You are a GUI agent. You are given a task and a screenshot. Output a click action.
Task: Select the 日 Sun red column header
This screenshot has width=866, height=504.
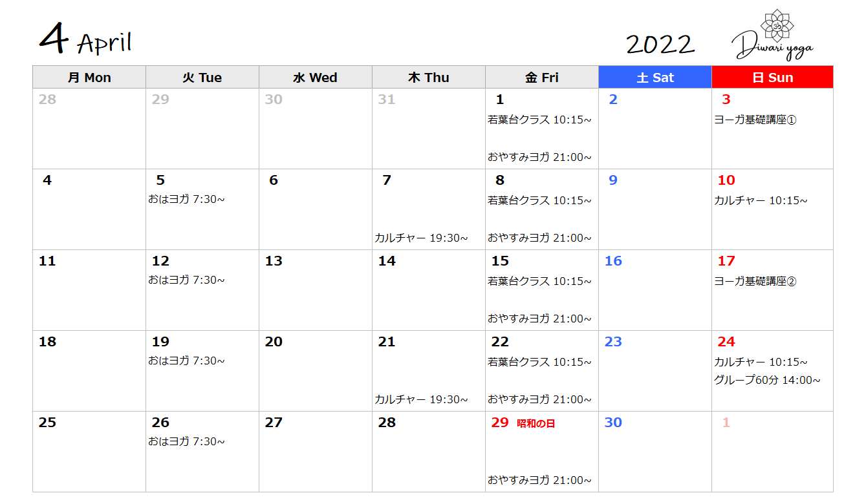(772, 78)
